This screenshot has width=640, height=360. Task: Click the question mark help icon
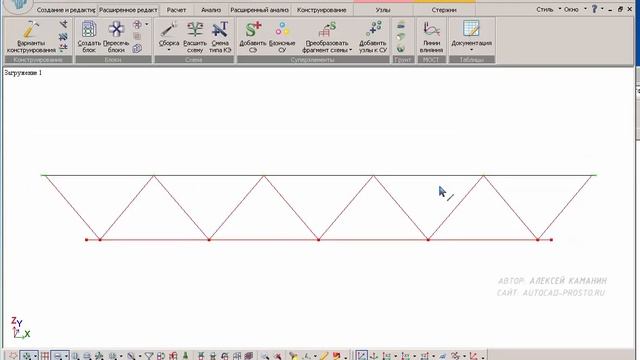594,9
